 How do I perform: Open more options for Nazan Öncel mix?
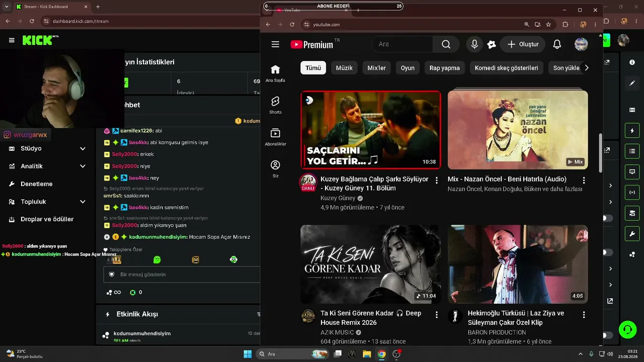[x=584, y=180]
